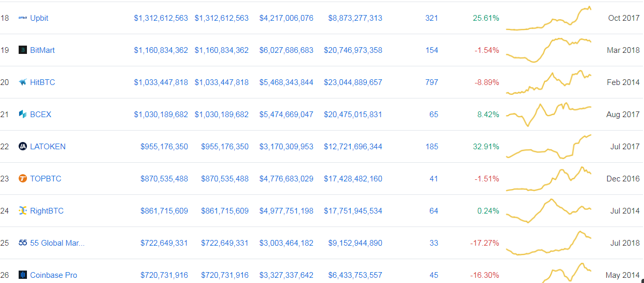This screenshot has width=644, height=283.
Task: Open the Coinbase Pro exchange link
Action: [53, 275]
